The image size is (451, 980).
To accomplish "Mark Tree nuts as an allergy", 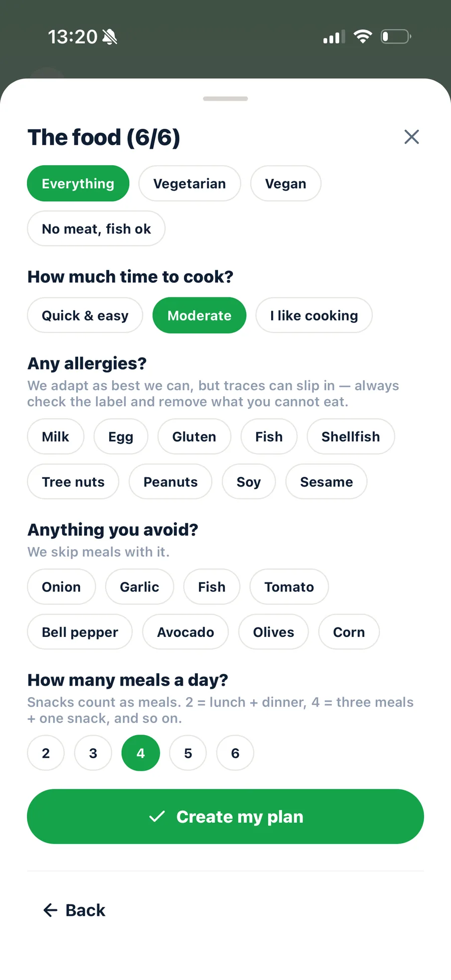I will (x=73, y=482).
